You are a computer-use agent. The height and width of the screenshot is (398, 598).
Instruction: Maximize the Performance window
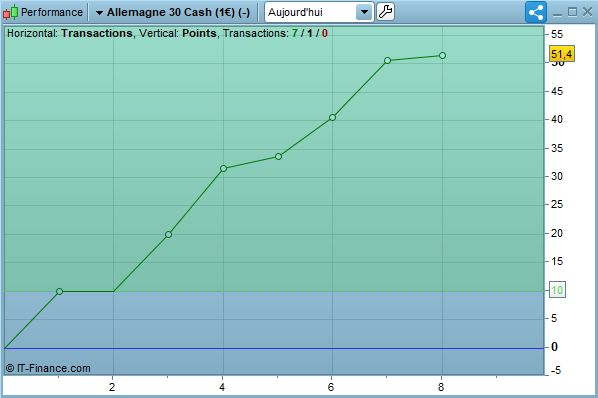[572, 12]
